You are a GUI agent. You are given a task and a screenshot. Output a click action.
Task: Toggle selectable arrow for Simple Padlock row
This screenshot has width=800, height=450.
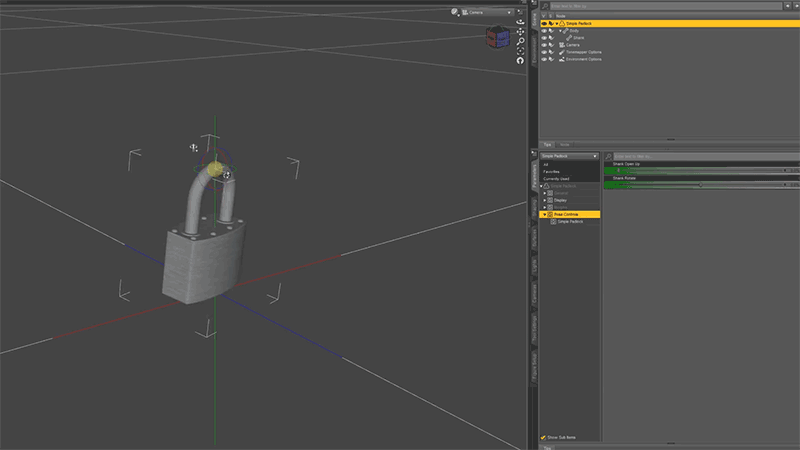coord(551,23)
